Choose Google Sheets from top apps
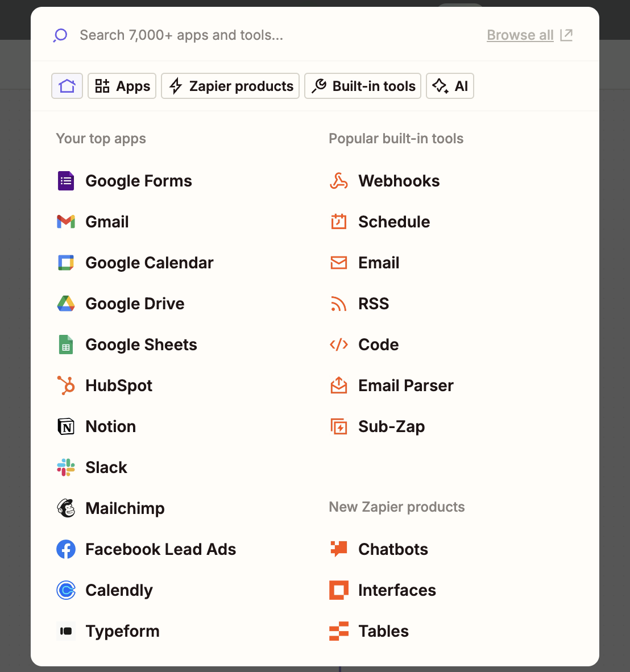The width and height of the screenshot is (630, 672). click(x=141, y=345)
